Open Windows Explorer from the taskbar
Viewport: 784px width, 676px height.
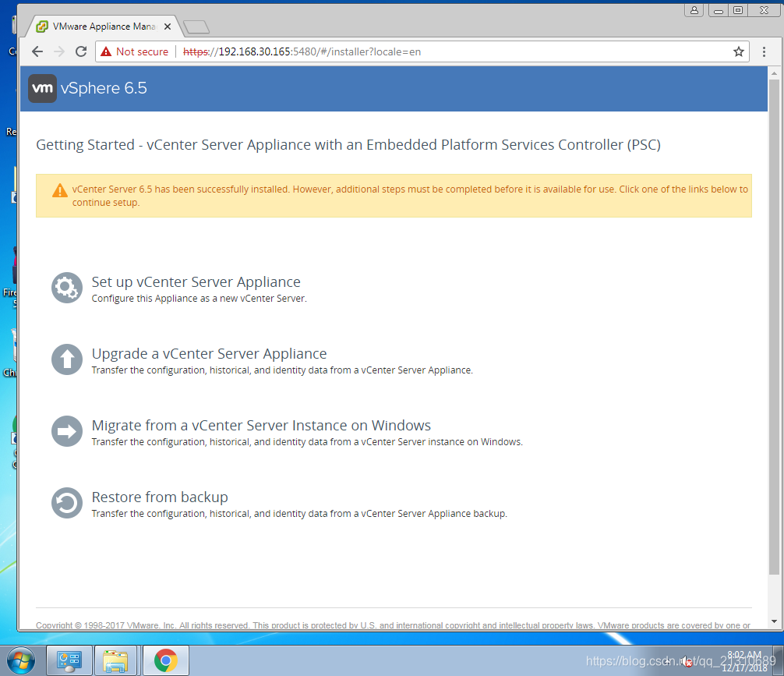(115, 660)
